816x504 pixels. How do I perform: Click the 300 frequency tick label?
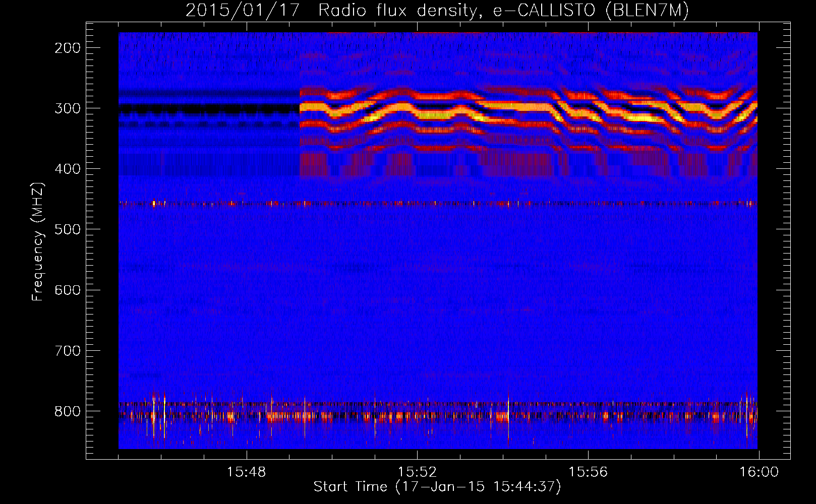[x=68, y=108]
